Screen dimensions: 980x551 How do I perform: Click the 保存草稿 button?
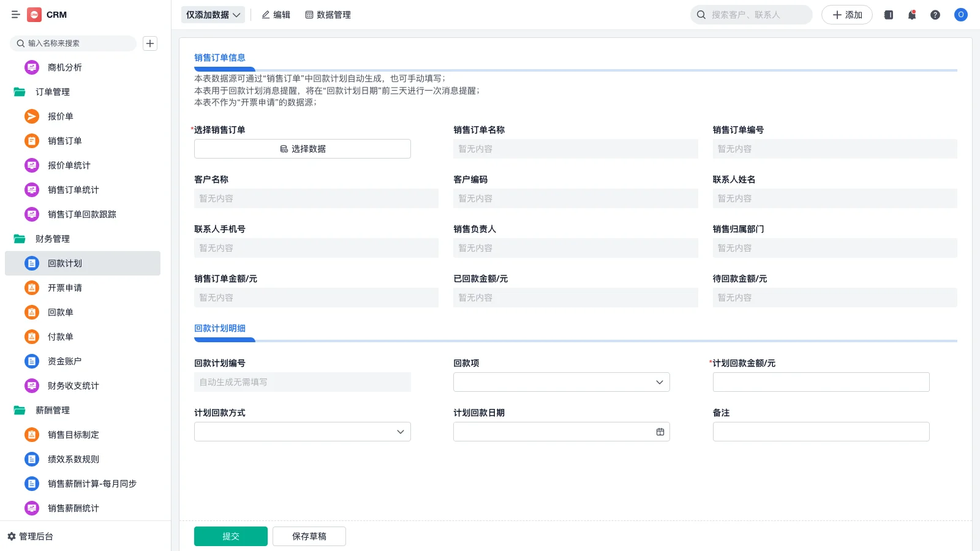tap(309, 536)
